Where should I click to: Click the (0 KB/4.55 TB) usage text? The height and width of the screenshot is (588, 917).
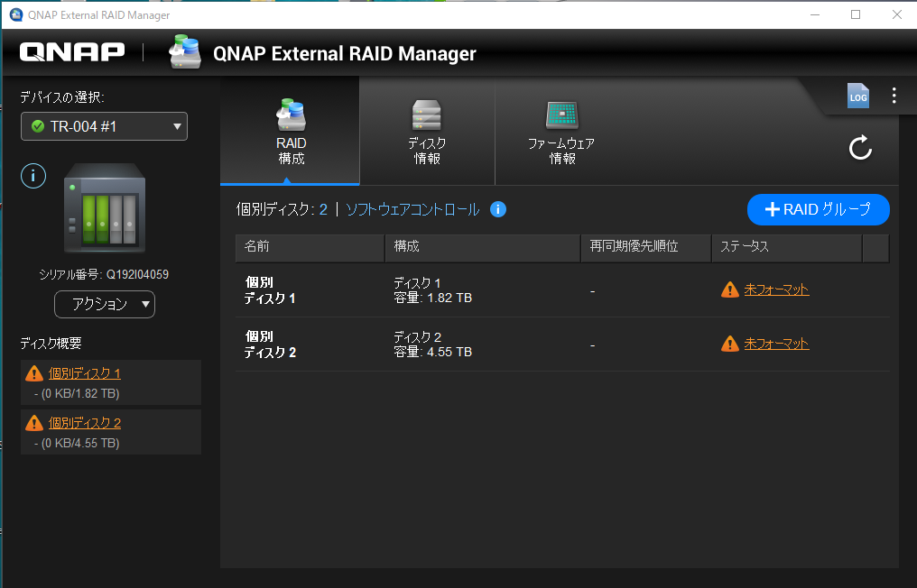coord(80,443)
